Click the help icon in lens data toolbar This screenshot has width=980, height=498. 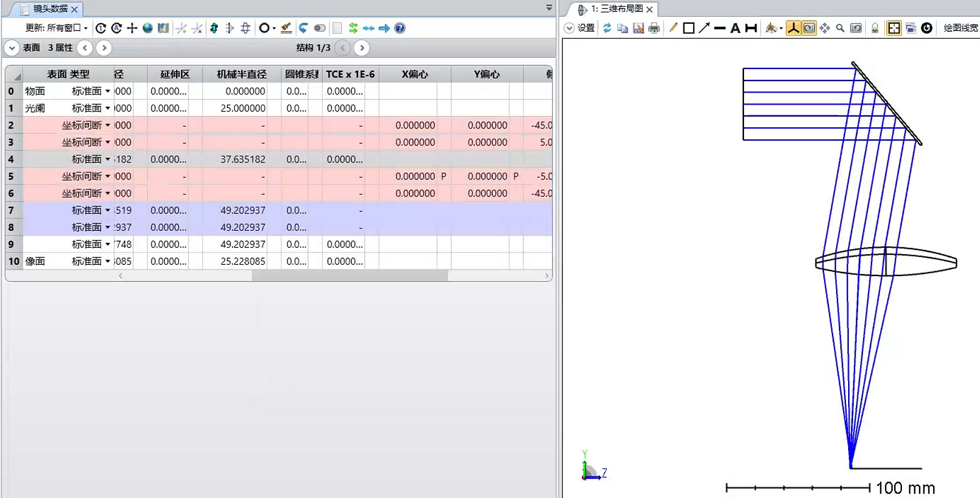(400, 28)
